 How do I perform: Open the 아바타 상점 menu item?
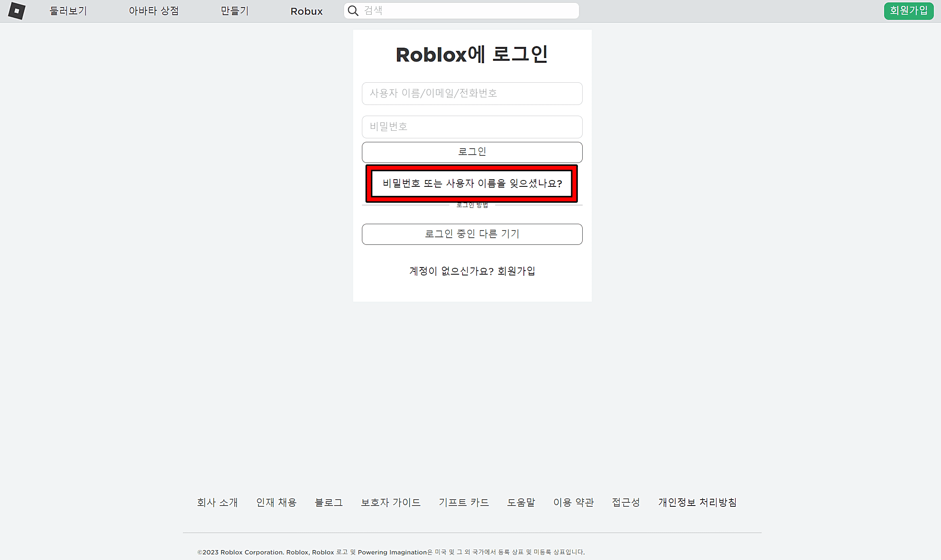(154, 11)
